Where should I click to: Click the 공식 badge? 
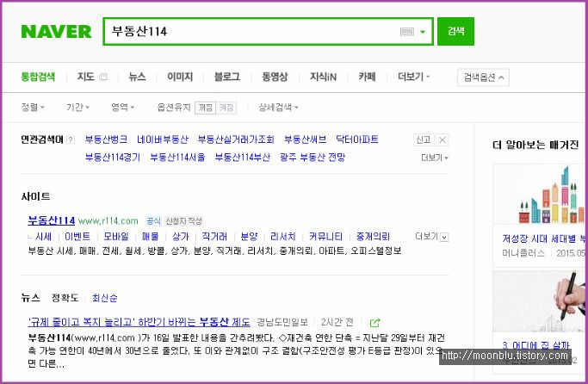click(x=153, y=221)
